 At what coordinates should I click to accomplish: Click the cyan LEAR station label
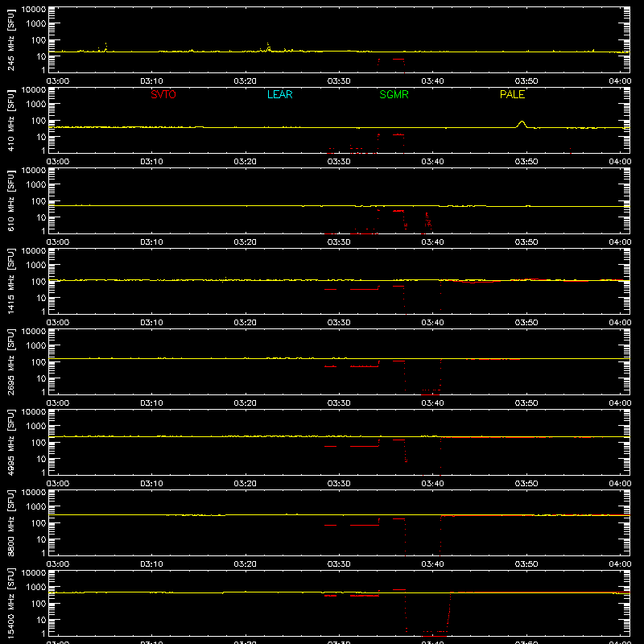pos(279,94)
